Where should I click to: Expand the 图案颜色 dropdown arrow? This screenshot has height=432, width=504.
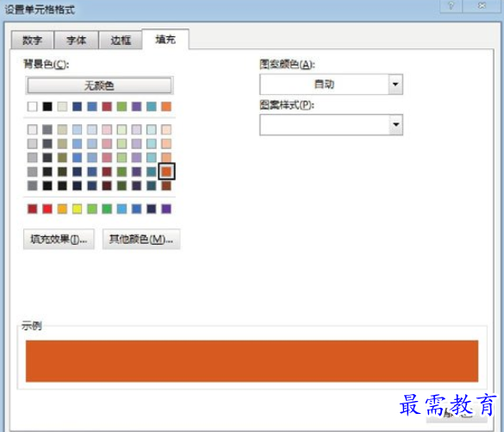[395, 85]
